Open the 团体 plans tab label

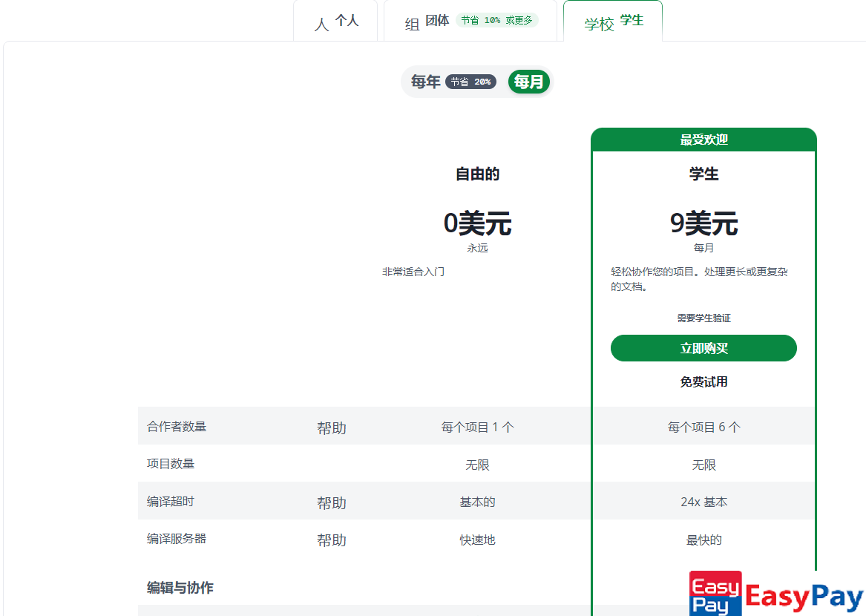437,21
